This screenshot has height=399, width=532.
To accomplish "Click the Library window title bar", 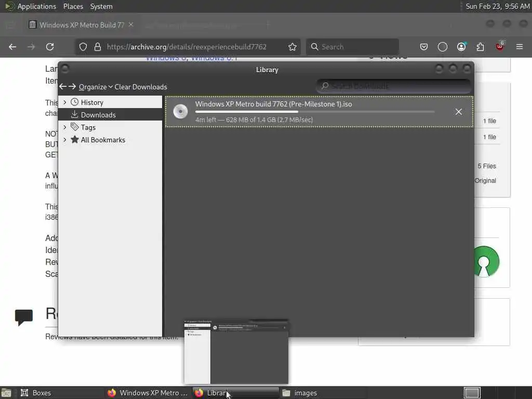I will [x=267, y=70].
